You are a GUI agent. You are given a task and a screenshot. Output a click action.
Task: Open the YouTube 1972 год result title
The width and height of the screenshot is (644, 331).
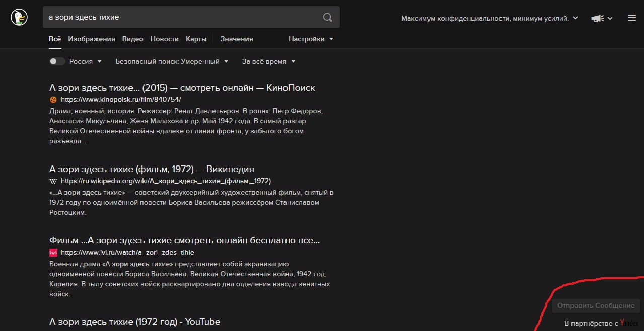pyautogui.click(x=135, y=322)
